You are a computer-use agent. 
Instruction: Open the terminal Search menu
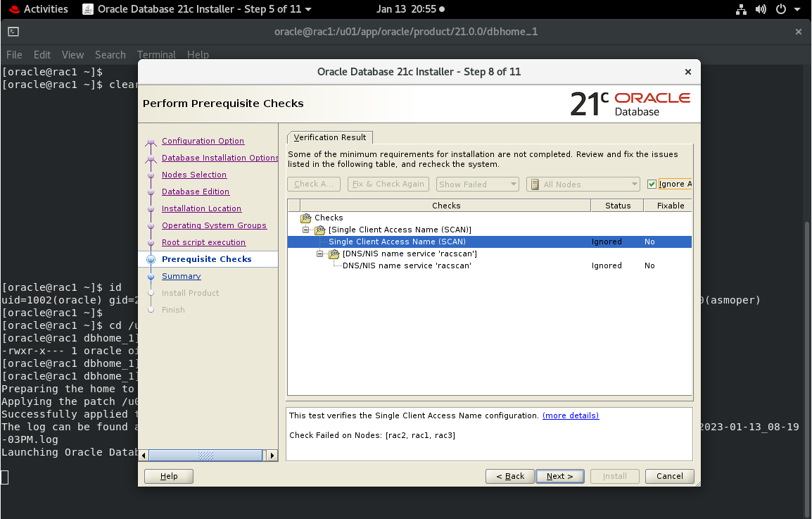(x=110, y=54)
